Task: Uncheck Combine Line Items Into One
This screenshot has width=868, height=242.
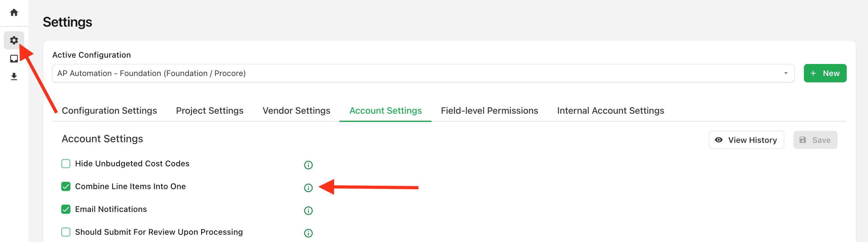Action: (65, 186)
